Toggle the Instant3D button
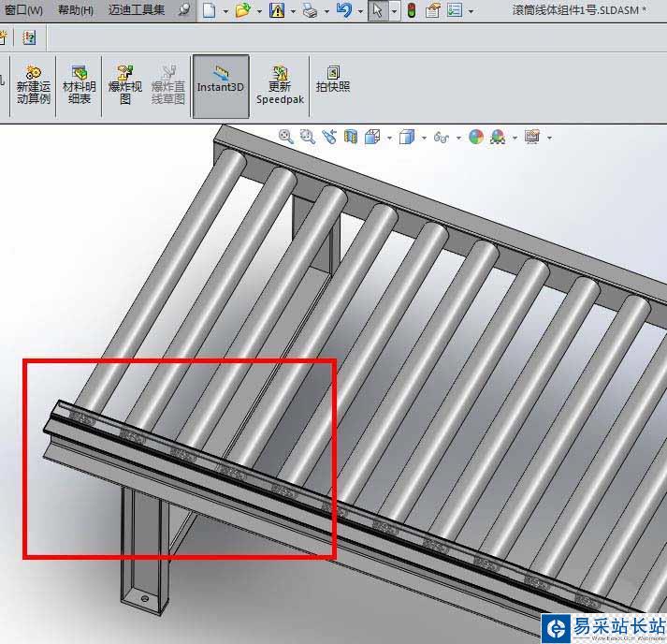667x644 pixels. [x=221, y=86]
